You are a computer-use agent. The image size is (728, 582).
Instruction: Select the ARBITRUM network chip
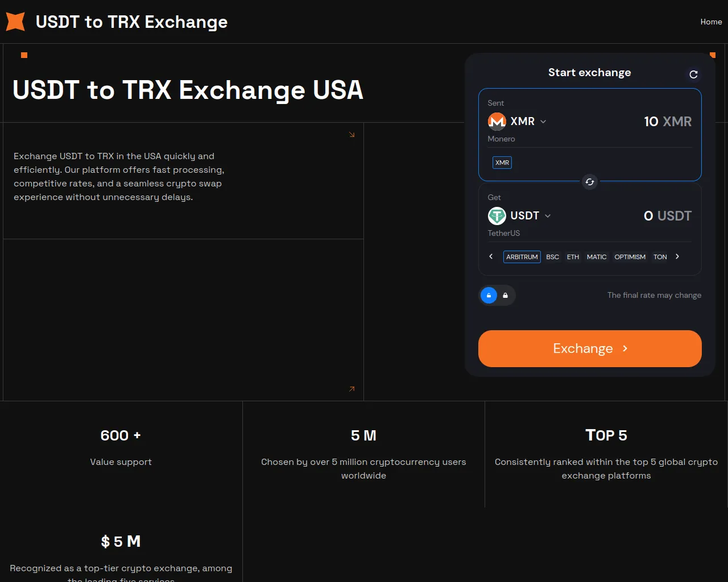coord(522,257)
